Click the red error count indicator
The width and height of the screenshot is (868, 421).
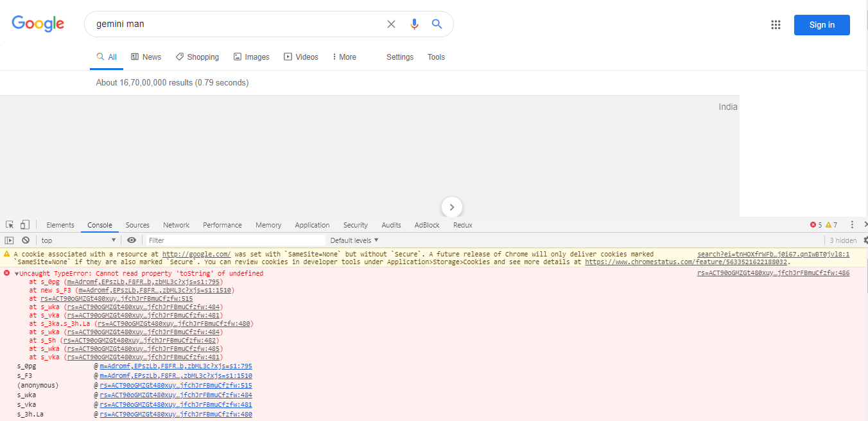pos(816,225)
